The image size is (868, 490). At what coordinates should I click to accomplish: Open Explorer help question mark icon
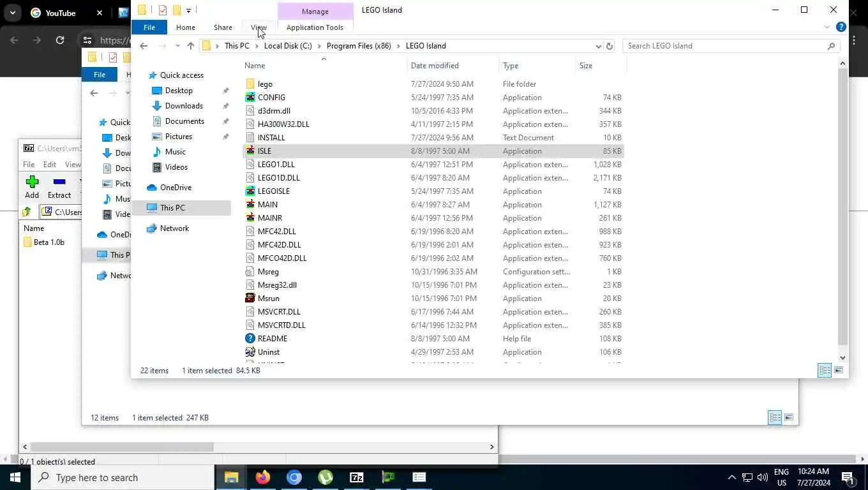(x=841, y=27)
